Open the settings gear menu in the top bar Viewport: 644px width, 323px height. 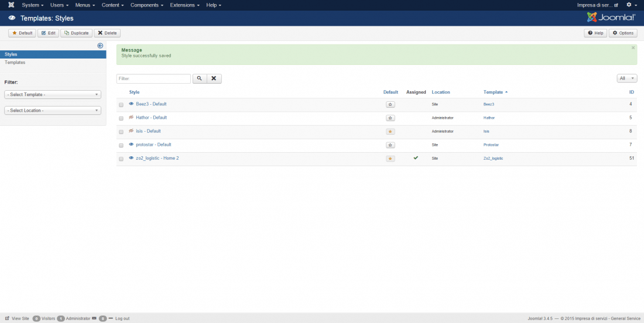631,5
